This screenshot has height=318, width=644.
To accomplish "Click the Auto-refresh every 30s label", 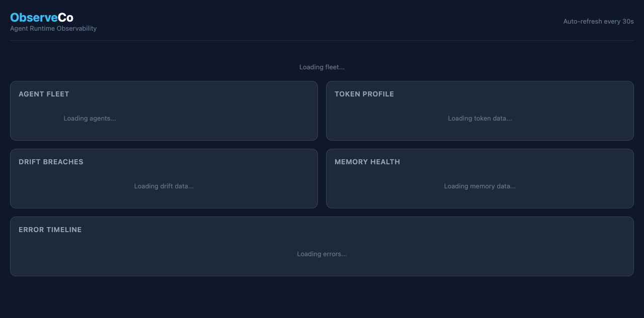I will (x=598, y=22).
